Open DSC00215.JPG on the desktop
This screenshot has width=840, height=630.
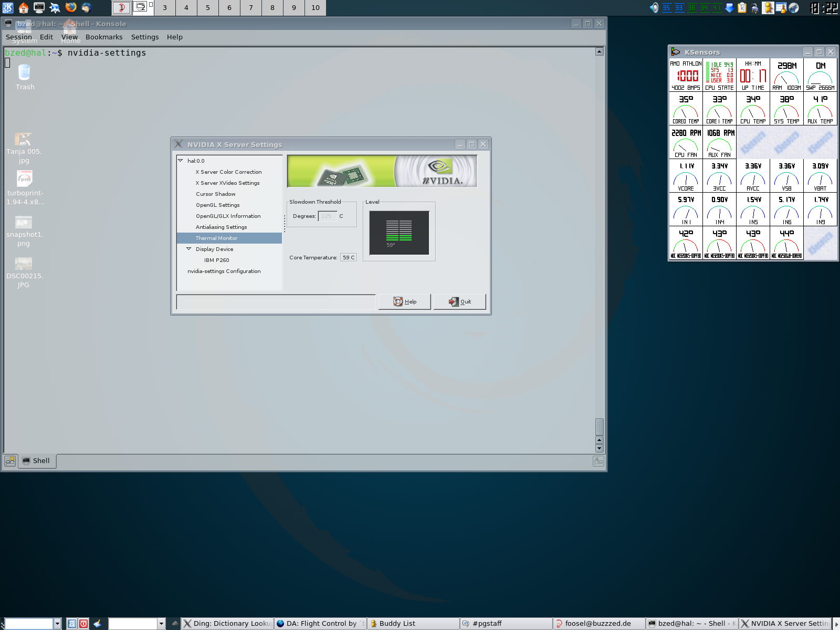(x=24, y=272)
